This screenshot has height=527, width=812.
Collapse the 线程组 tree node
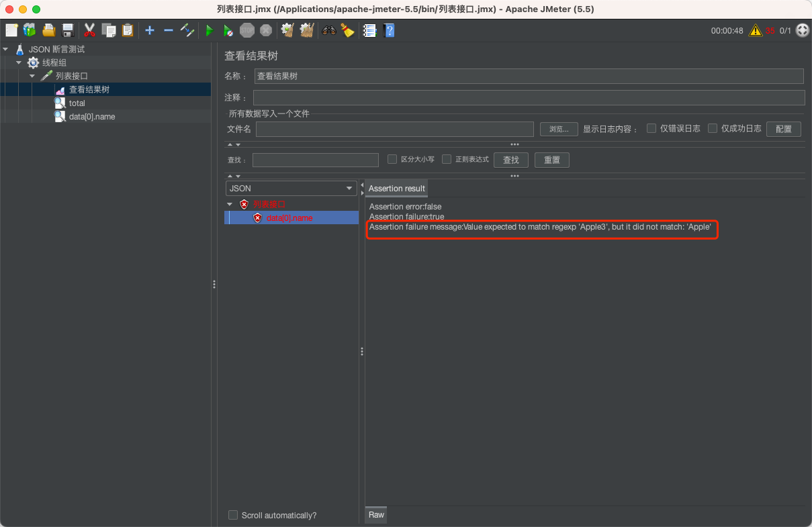click(19, 62)
